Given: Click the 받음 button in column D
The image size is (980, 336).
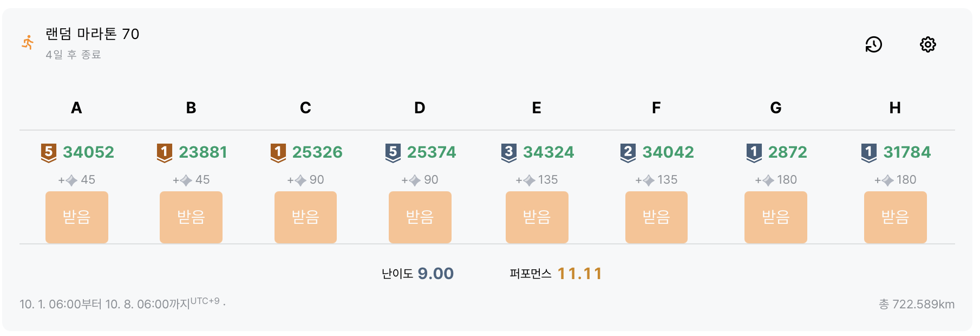Looking at the screenshot, I should click(x=419, y=216).
